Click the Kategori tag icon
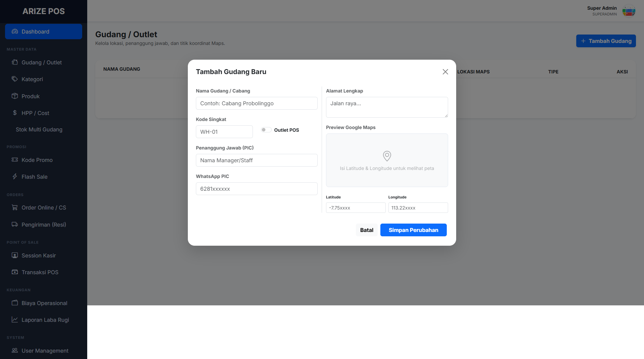Image resolution: width=644 pixels, height=359 pixels. pos(15,79)
